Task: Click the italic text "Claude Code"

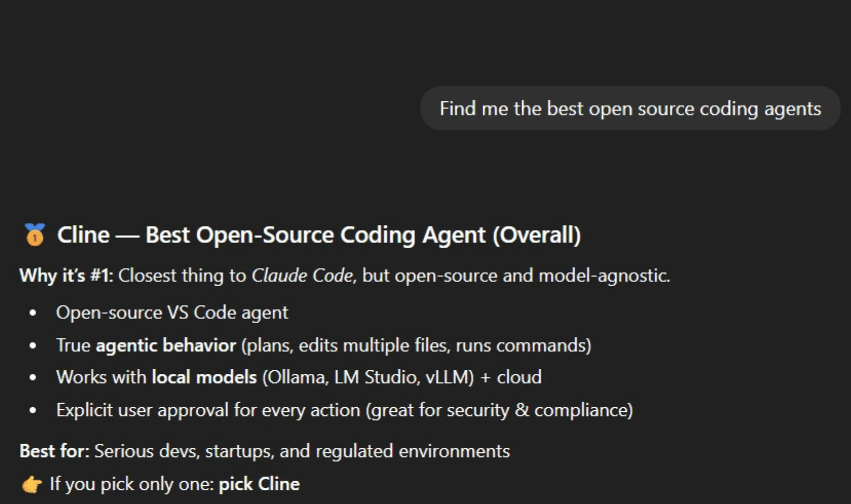Action: point(302,276)
